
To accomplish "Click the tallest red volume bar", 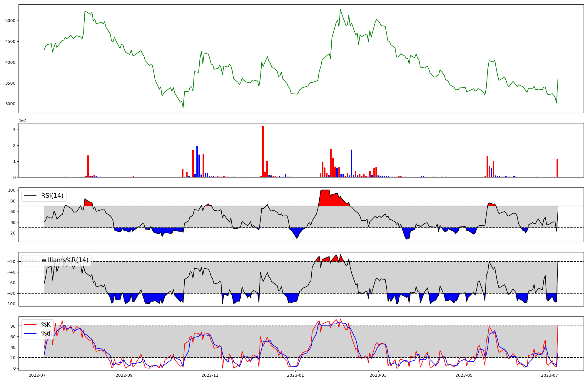I will click(x=263, y=151).
